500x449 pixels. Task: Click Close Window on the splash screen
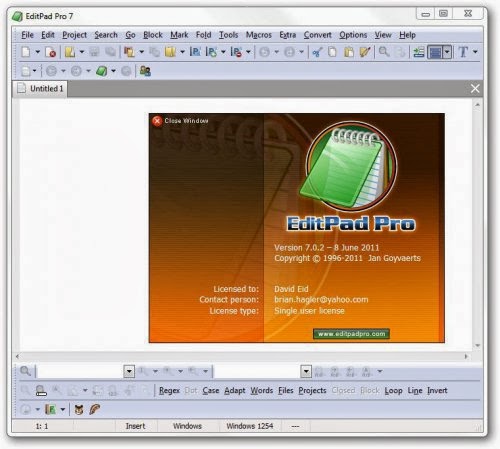click(180, 121)
